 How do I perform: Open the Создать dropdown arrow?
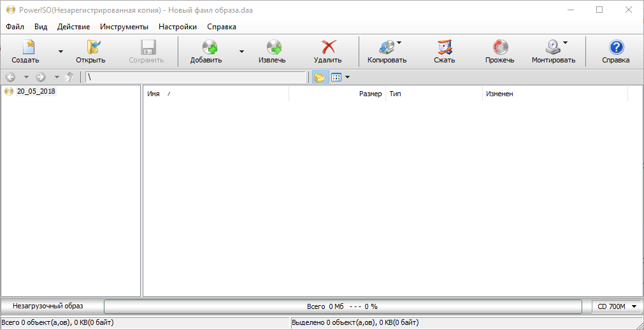[61, 52]
